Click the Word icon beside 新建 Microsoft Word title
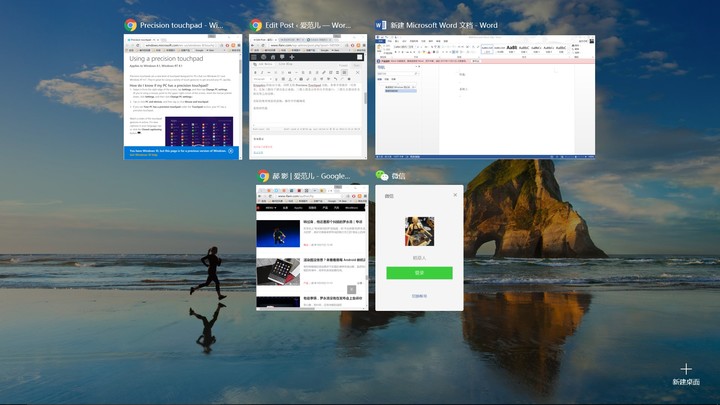This screenshot has width=720, height=405. pos(381,25)
